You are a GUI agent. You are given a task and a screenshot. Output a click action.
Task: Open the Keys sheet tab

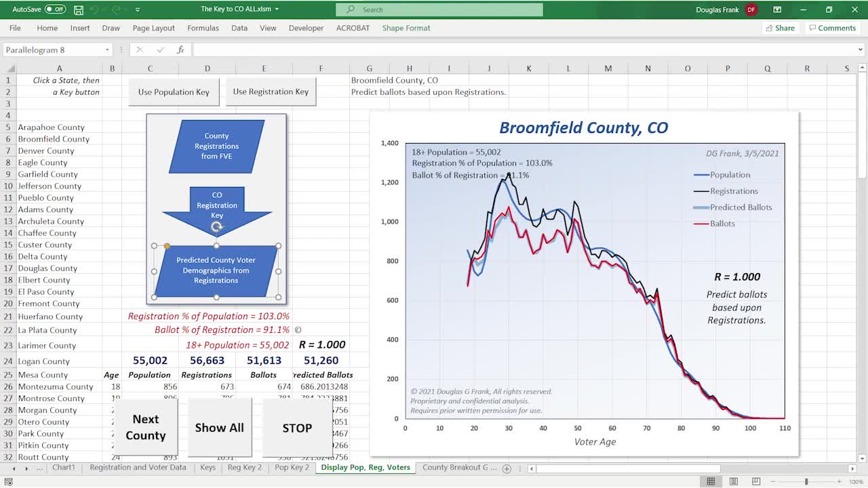point(208,468)
